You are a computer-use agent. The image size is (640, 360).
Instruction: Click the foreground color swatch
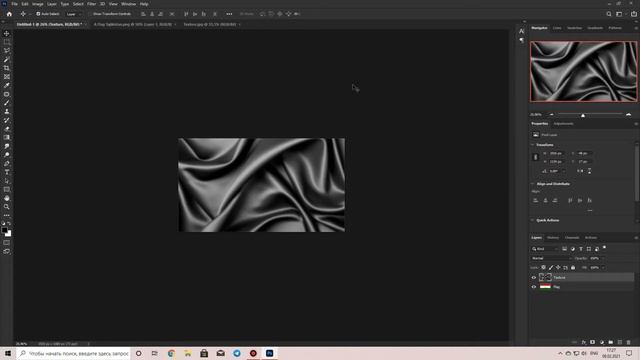(4, 230)
